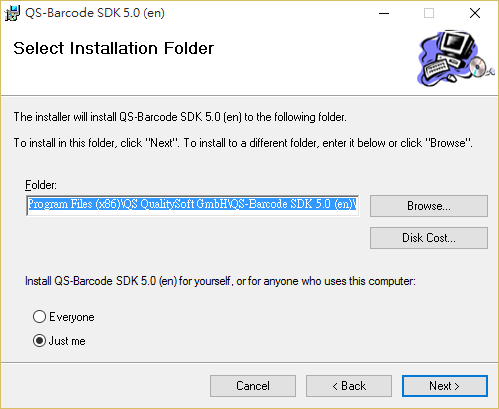Click the "for yourself, or for anyone" prompt text

(220, 281)
